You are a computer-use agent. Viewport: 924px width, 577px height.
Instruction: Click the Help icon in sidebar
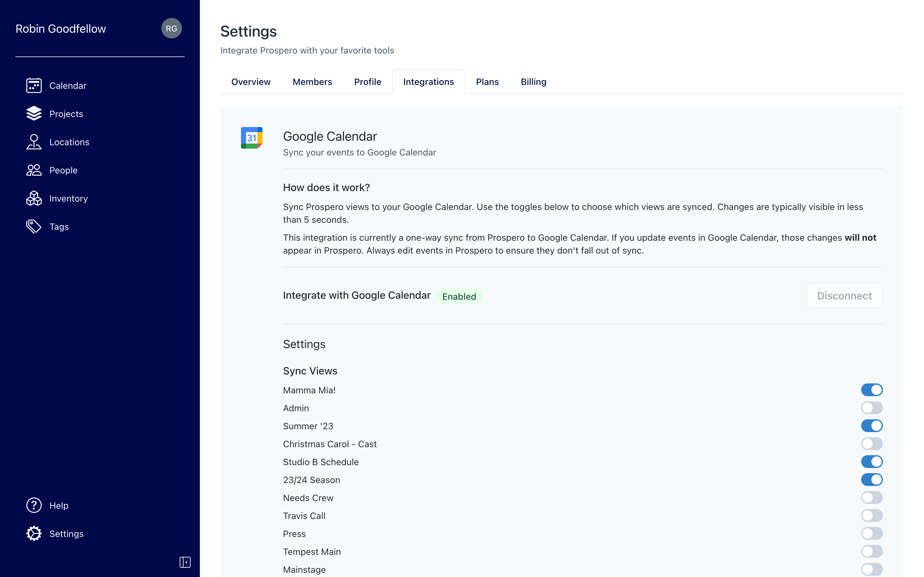[33, 505]
